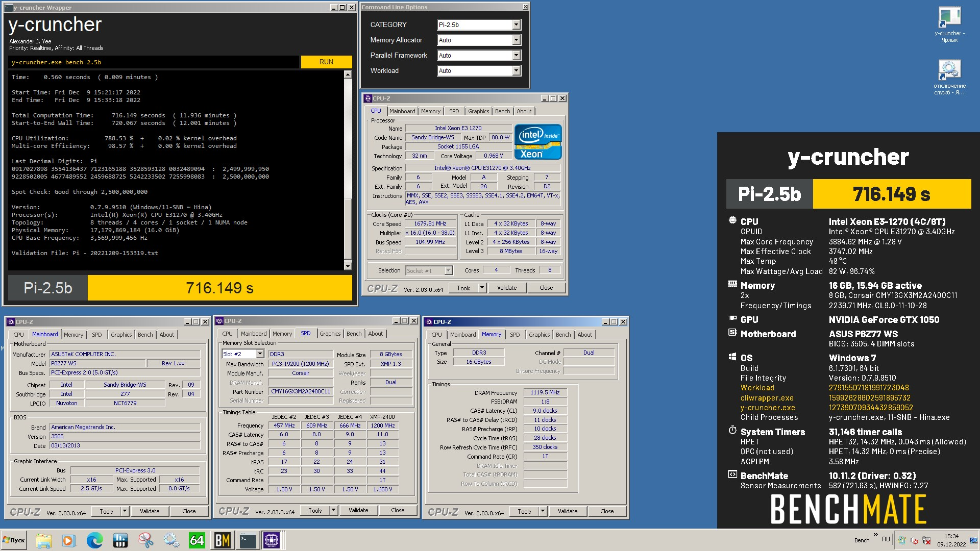980x551 pixels.
Task: Click the CPU-Z chip icon in taskbar
Action: click(x=272, y=540)
